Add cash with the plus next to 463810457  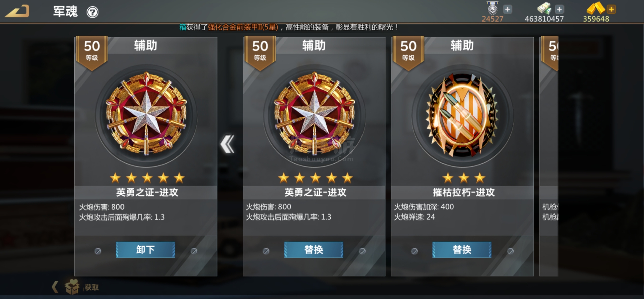559,9
